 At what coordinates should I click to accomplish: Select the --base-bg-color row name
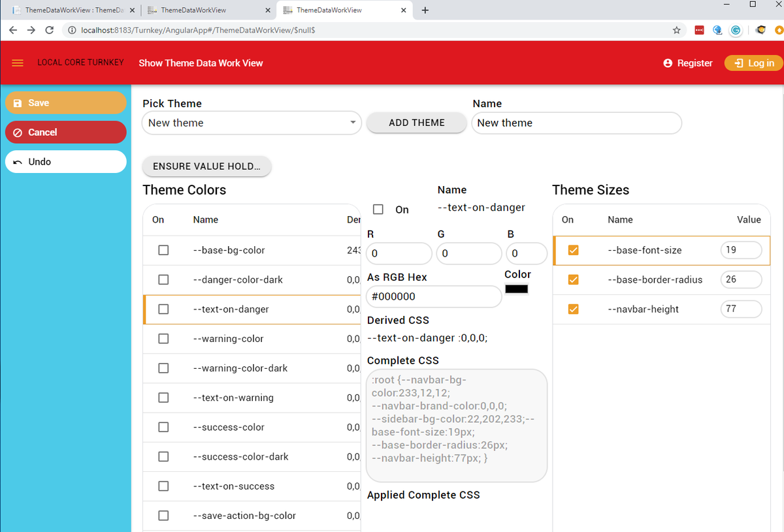229,250
